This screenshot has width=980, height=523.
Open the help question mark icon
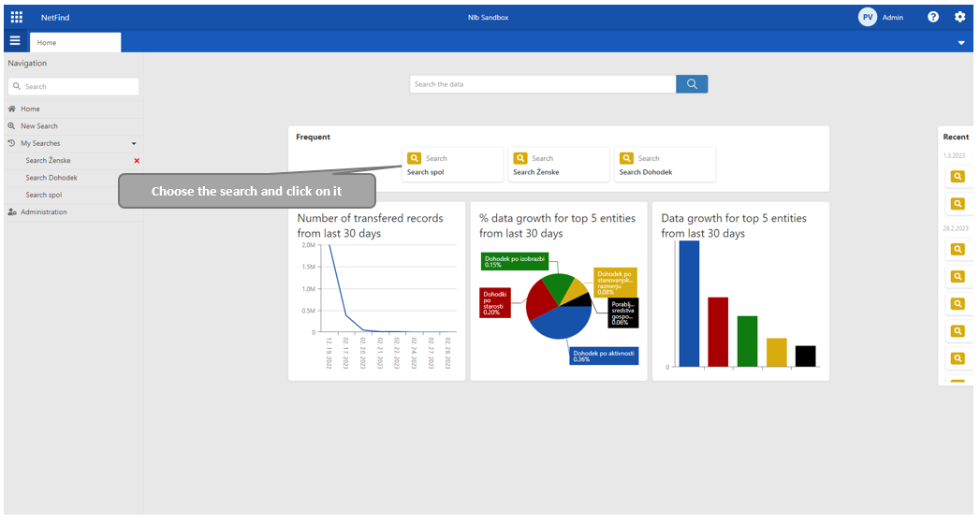pyautogui.click(x=933, y=17)
